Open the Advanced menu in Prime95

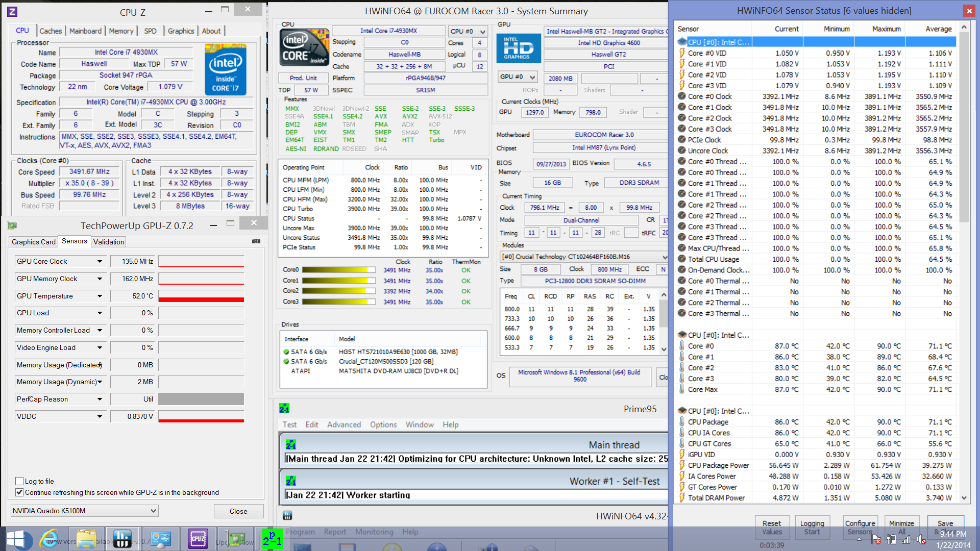tap(344, 424)
